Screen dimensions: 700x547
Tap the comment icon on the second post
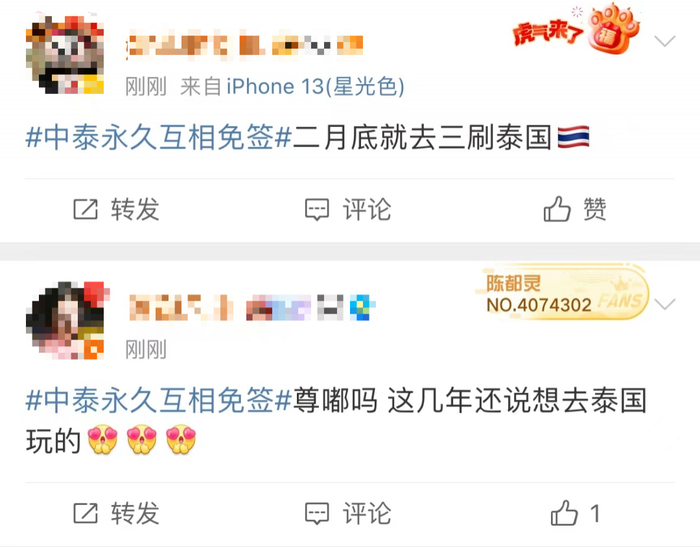pyautogui.click(x=317, y=514)
